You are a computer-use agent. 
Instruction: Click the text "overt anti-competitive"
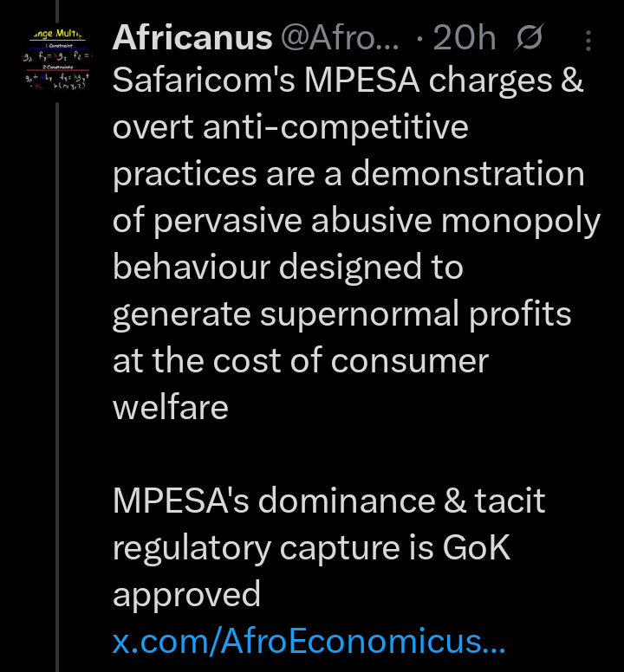(x=290, y=127)
